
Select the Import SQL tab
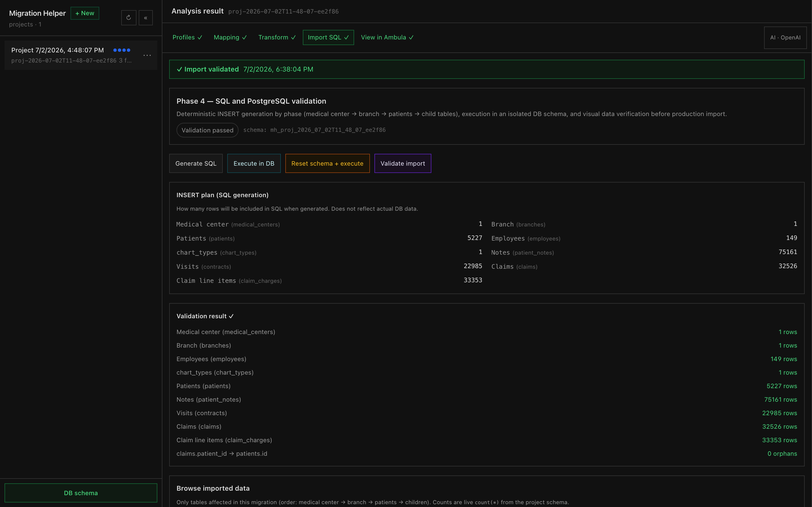(x=328, y=37)
